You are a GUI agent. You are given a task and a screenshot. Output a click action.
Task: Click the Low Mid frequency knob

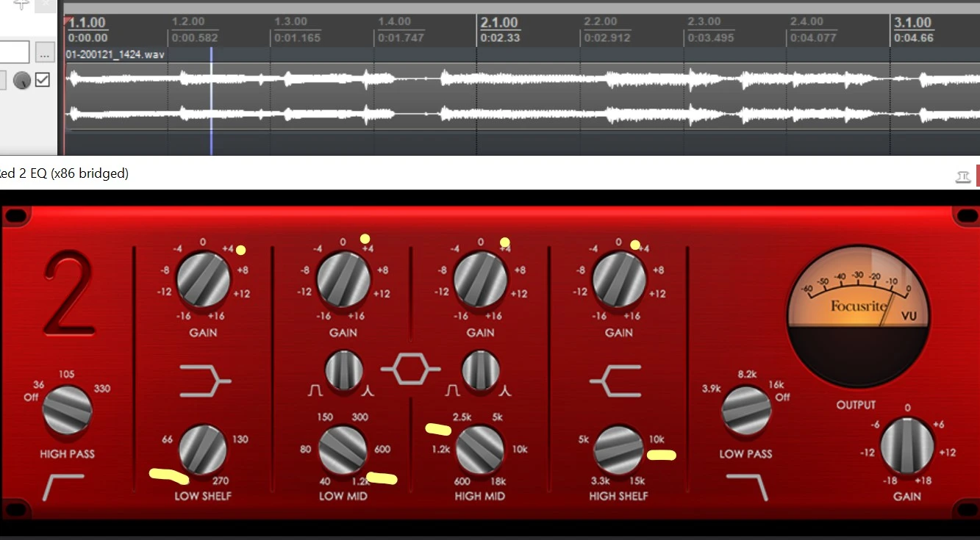pos(343,450)
